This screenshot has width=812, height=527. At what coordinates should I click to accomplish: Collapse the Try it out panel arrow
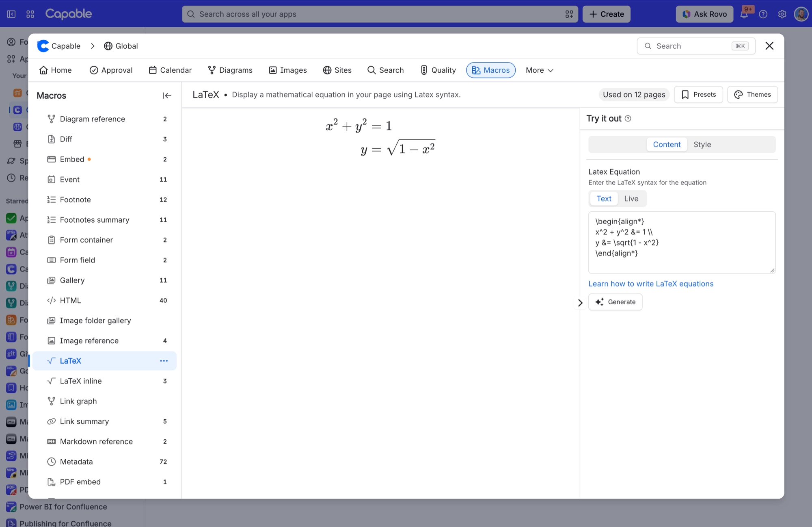[x=580, y=303]
